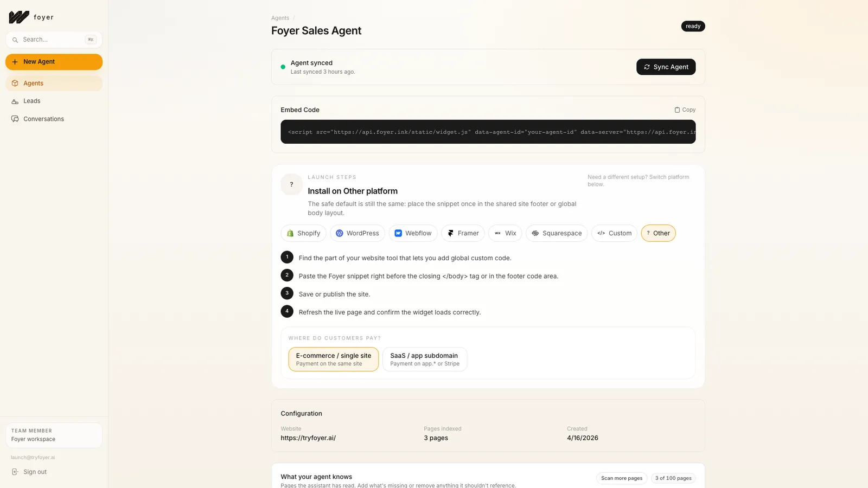Click the Squarespace logo icon
This screenshot has width=868, height=488.
(535, 233)
